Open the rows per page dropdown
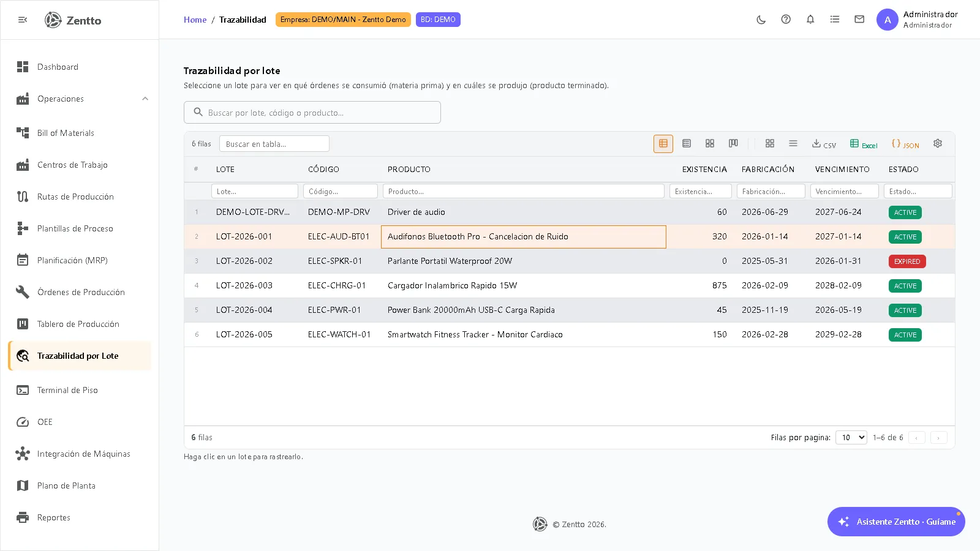 (x=851, y=437)
